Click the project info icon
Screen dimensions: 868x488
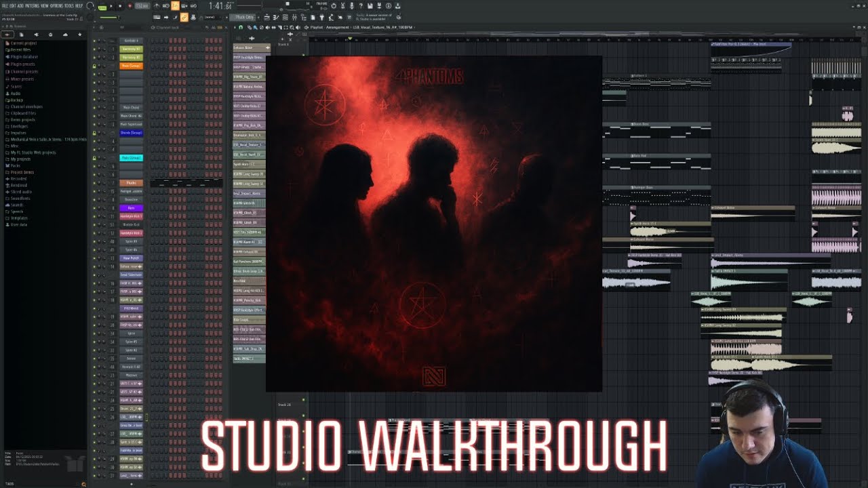tap(388, 6)
